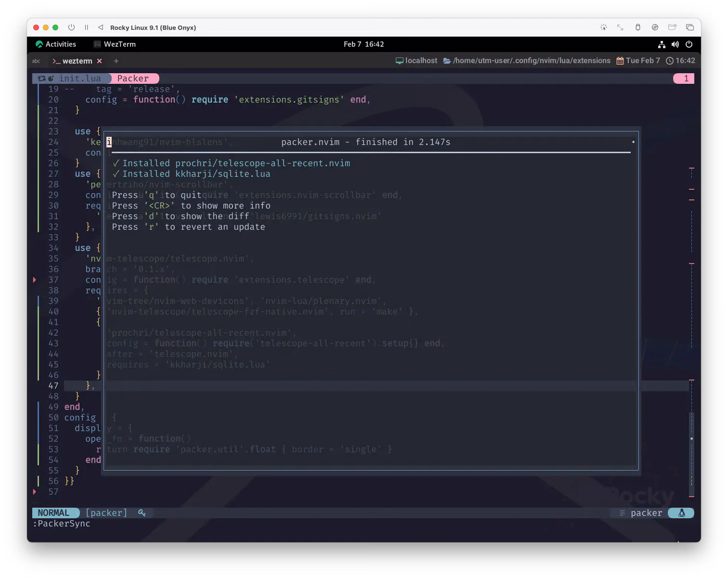
Task: Close the wezterm tab with x
Action: click(99, 61)
